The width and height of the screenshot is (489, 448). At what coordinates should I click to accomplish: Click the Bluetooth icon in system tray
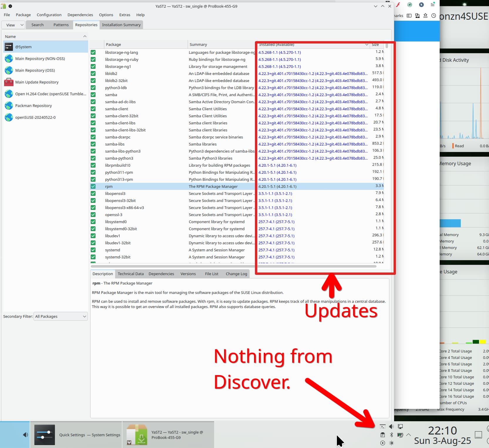[391, 435]
